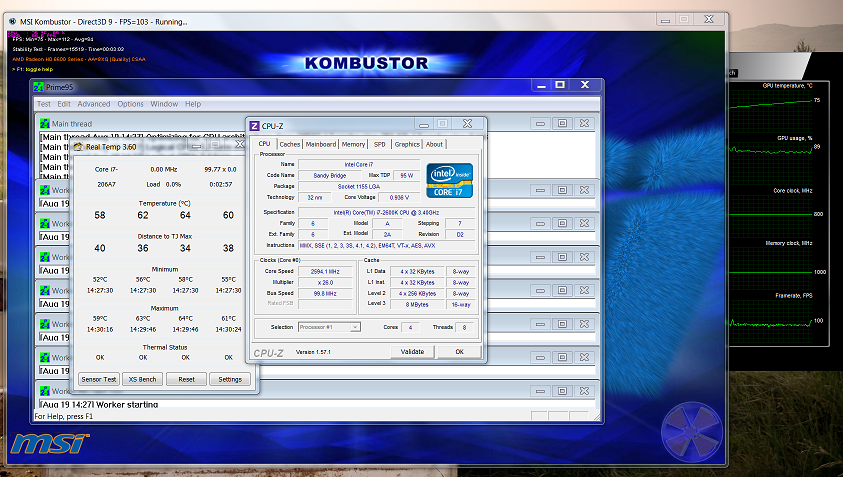Click the KOMBUSTOR title banner
The image size is (843, 477).
coord(367,63)
